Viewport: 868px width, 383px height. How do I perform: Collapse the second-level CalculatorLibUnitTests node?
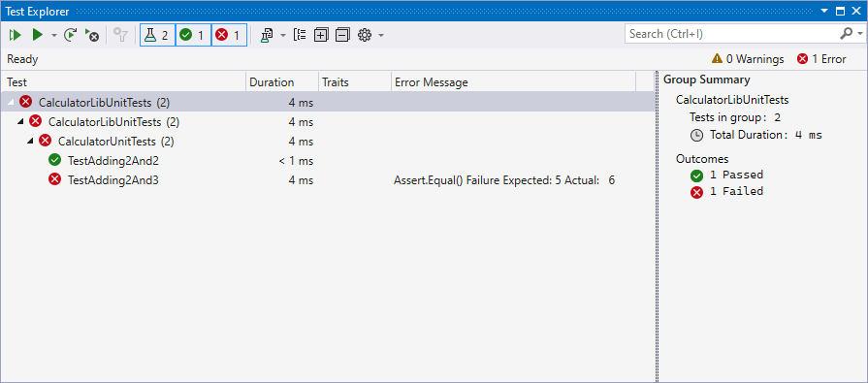(x=21, y=121)
